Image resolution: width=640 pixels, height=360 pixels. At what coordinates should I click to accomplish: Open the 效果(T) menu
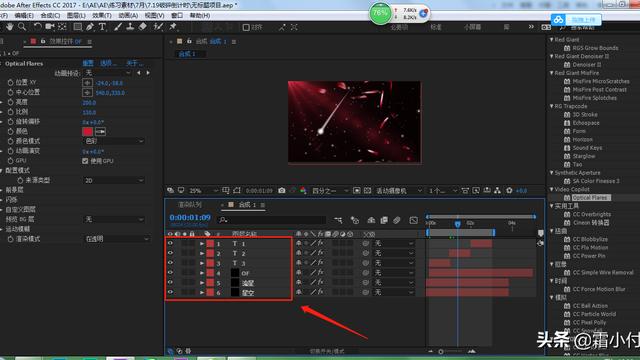102,16
